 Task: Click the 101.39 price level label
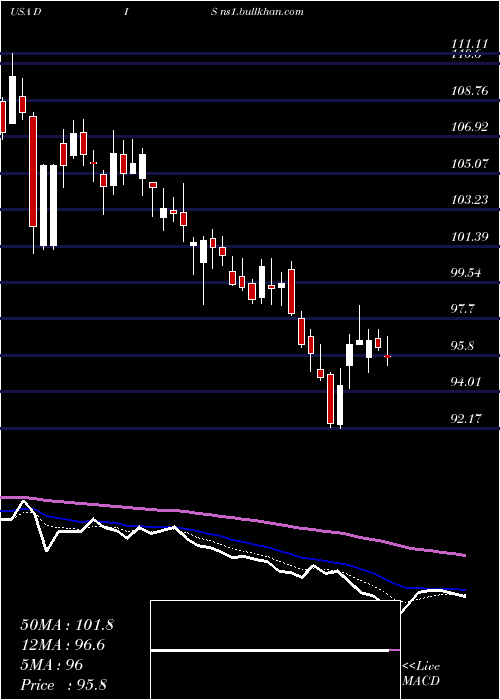[x=469, y=236]
